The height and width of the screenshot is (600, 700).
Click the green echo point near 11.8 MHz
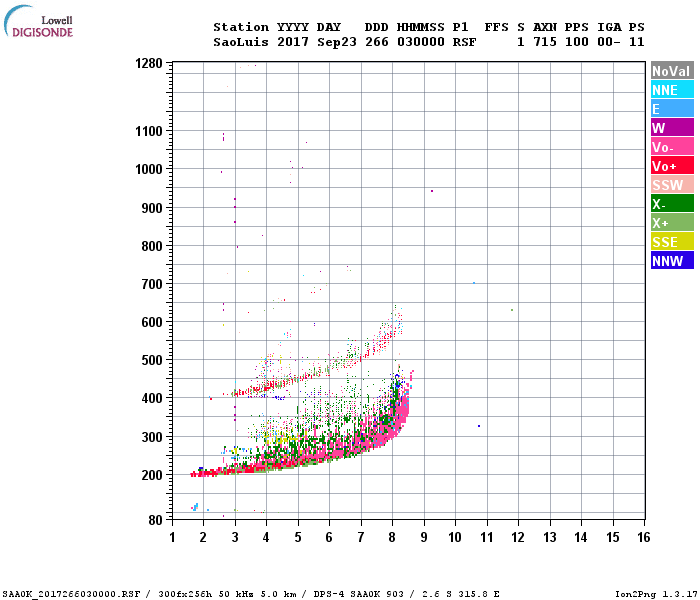(512, 310)
